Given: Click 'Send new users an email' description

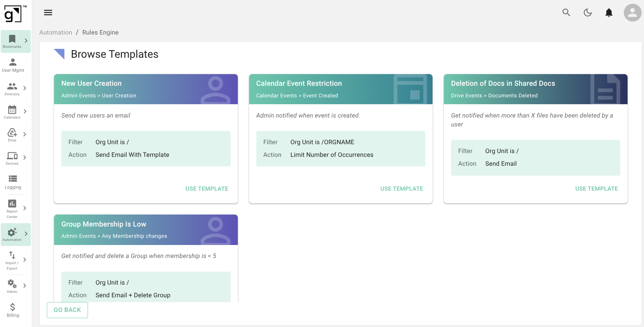Looking at the screenshot, I should (x=96, y=115).
